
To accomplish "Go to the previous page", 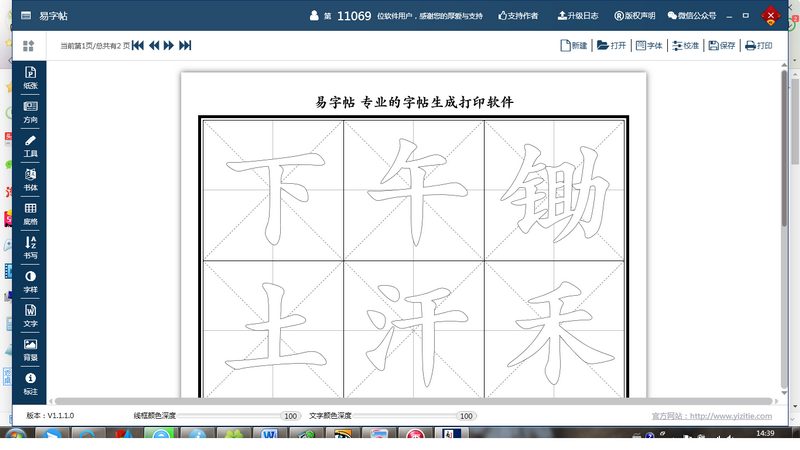I will click(x=154, y=45).
